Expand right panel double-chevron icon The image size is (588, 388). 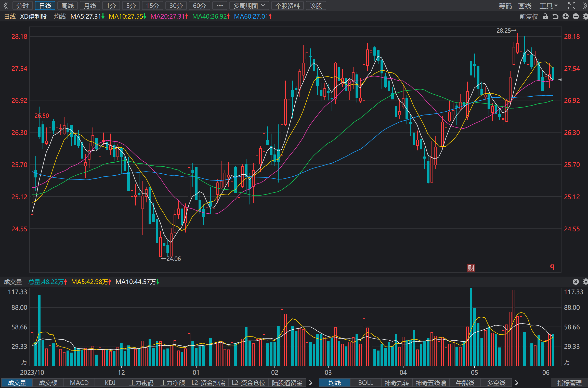pyautogui.click(x=585, y=6)
